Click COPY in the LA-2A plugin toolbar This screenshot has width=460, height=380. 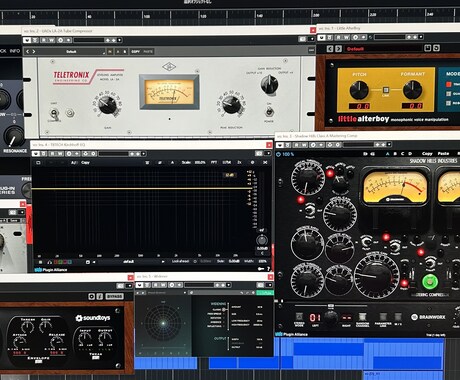pos(135,52)
